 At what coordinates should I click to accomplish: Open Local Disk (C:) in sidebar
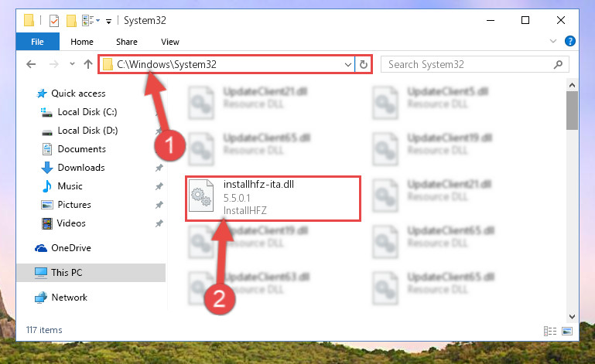[x=87, y=112]
